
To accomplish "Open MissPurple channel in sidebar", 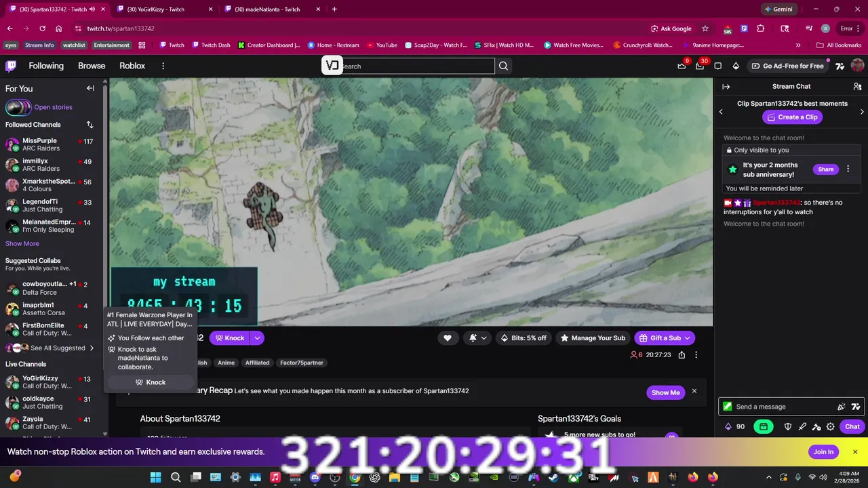I will point(51,145).
